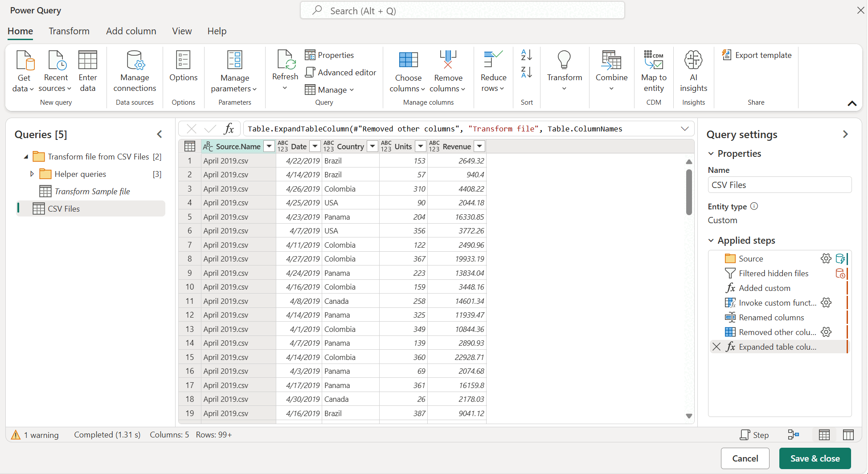868x474 pixels.
Task: Open the Add column tab
Action: click(x=131, y=31)
